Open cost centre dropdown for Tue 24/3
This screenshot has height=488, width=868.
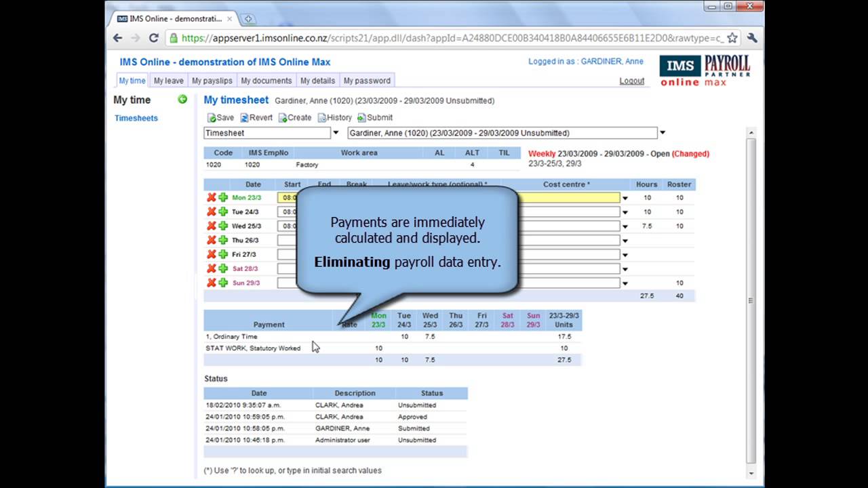[625, 212]
